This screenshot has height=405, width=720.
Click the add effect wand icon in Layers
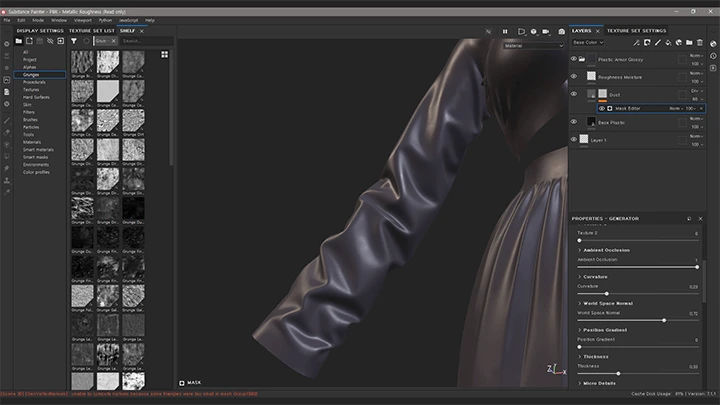tap(636, 43)
